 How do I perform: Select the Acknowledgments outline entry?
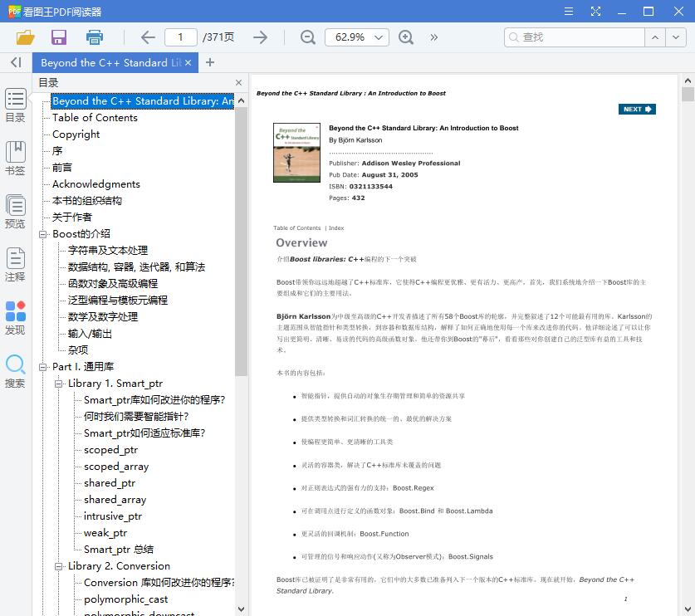coord(96,184)
